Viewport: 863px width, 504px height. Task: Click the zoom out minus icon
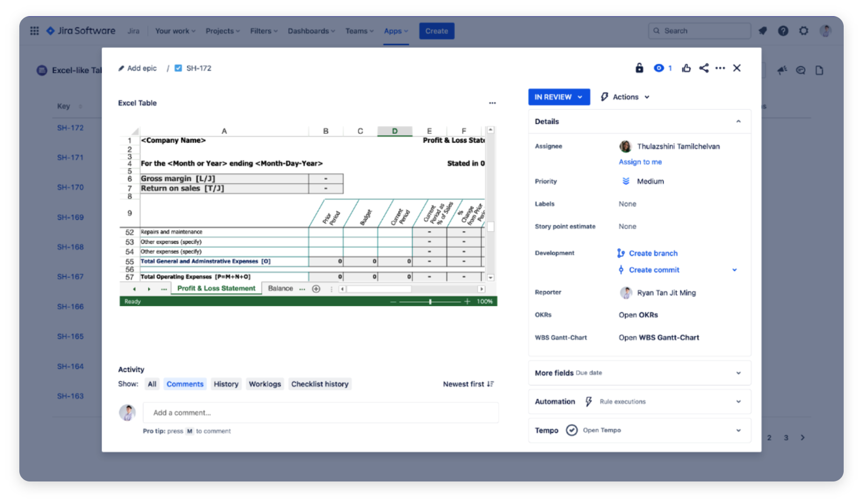click(393, 301)
